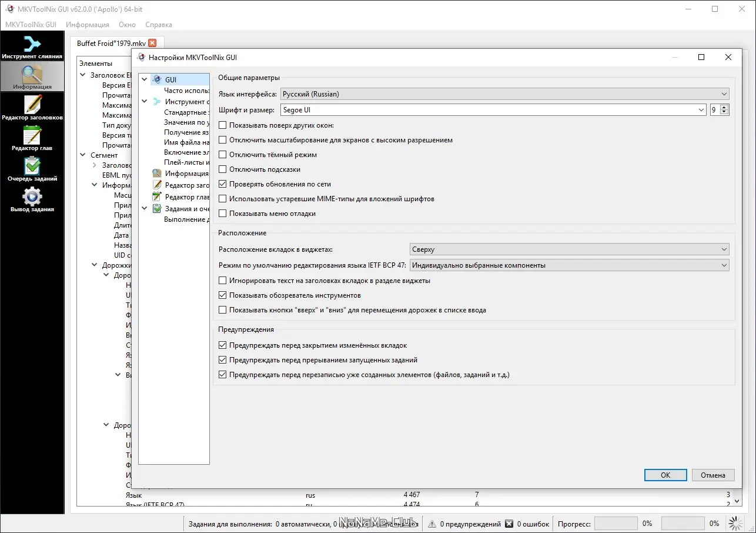756x533 pixels.
Task: Toggle 'Предупреждать перед перезаписью' checkbox
Action: click(x=222, y=375)
